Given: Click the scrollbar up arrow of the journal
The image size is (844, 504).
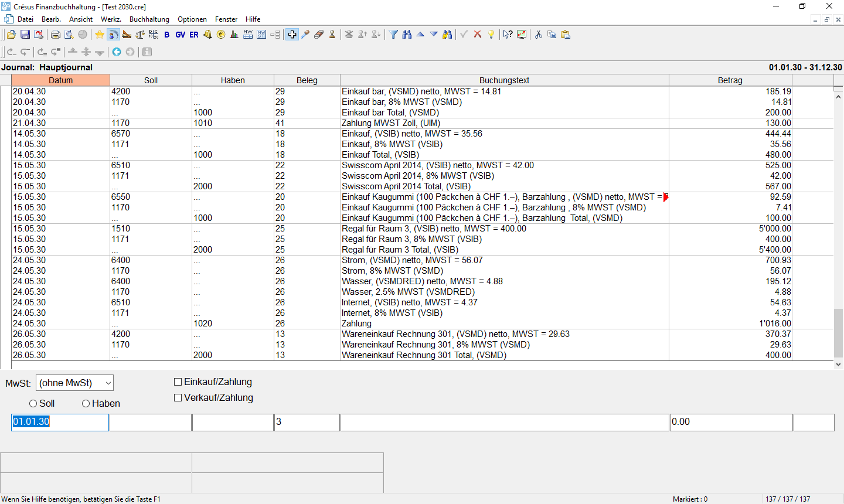Looking at the screenshot, I should (x=839, y=96).
